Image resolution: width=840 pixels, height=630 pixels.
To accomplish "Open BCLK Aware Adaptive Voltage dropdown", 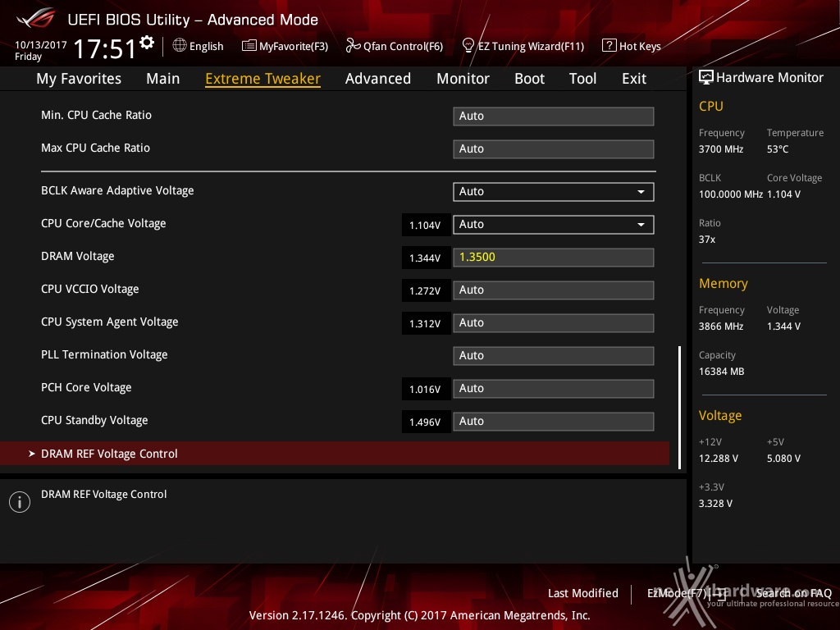I will tap(554, 192).
